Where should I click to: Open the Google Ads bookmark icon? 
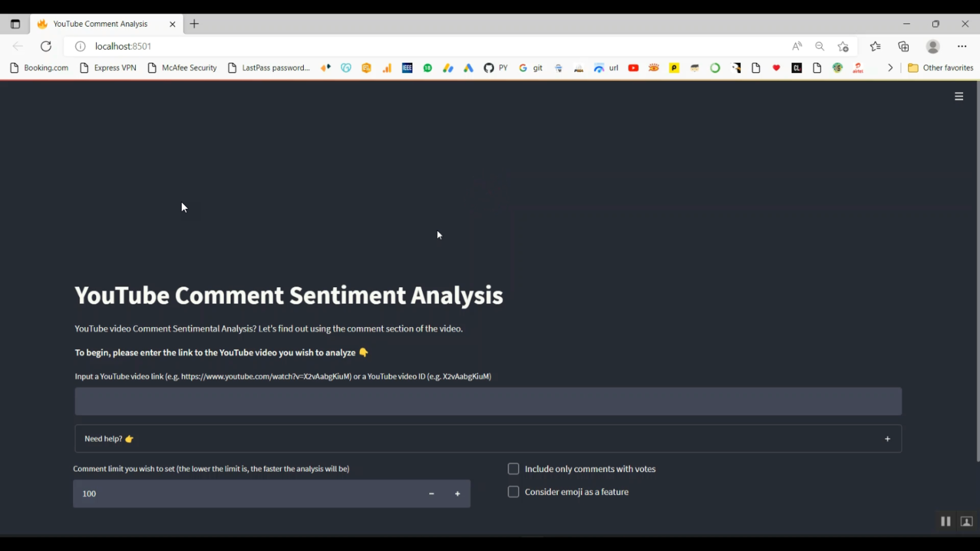tap(468, 68)
